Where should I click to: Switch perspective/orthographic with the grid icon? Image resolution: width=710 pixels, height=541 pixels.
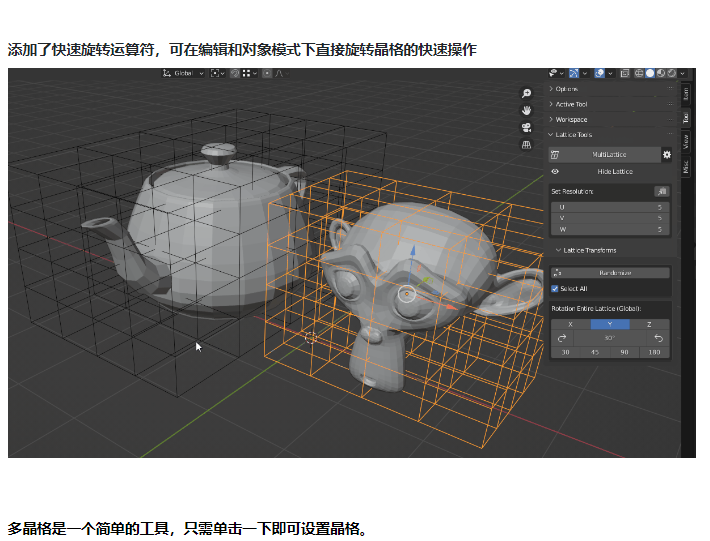(x=526, y=145)
